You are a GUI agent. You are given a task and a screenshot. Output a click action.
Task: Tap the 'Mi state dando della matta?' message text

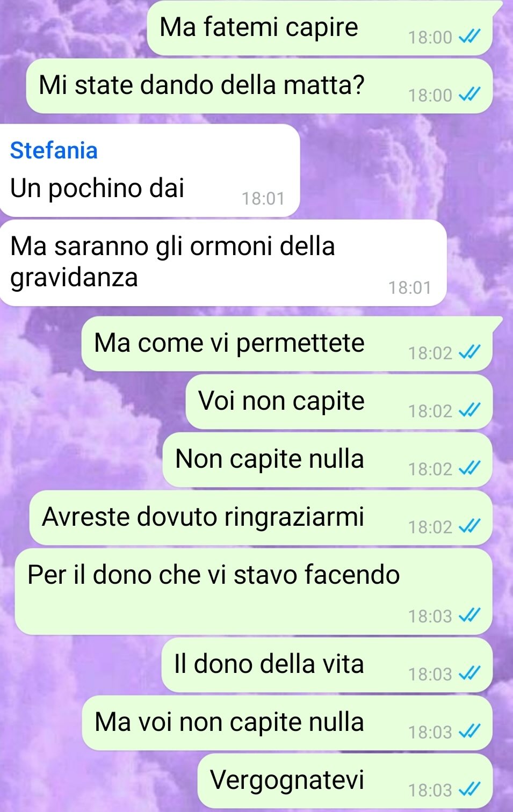click(202, 85)
